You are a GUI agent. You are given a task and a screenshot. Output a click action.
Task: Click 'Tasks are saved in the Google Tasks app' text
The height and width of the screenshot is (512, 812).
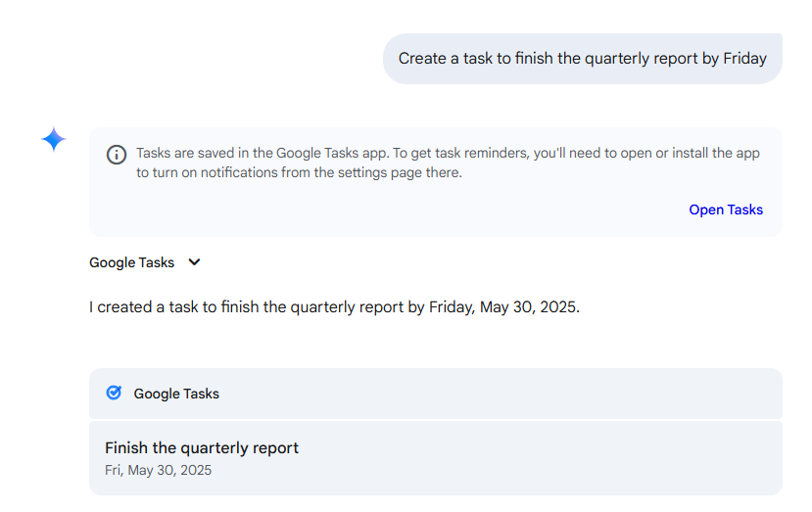(261, 153)
